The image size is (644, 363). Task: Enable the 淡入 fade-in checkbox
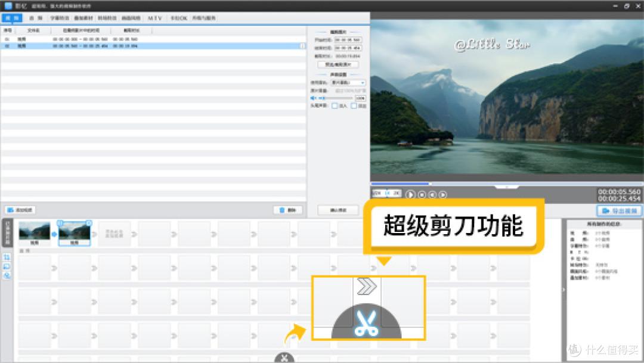(335, 106)
